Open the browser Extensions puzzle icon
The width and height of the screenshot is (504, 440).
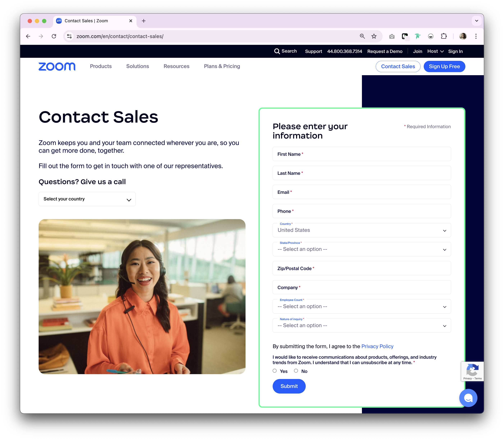pyautogui.click(x=443, y=36)
